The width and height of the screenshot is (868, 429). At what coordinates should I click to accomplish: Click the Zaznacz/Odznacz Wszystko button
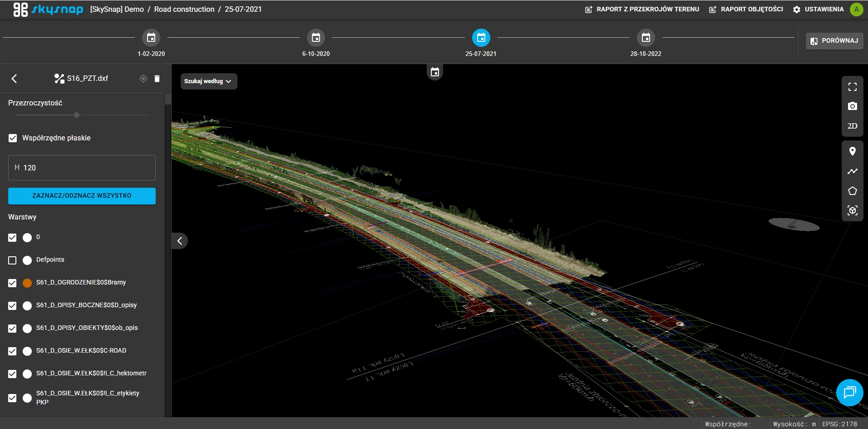pyautogui.click(x=82, y=196)
